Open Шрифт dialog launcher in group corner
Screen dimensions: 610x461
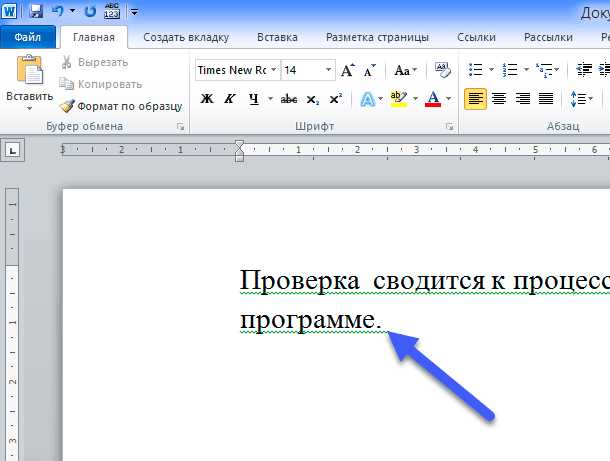(x=450, y=127)
